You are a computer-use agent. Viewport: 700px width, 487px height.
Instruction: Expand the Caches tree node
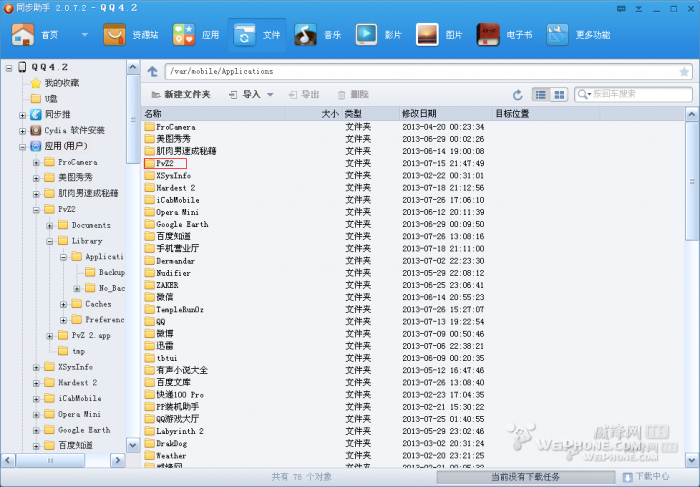coord(63,305)
